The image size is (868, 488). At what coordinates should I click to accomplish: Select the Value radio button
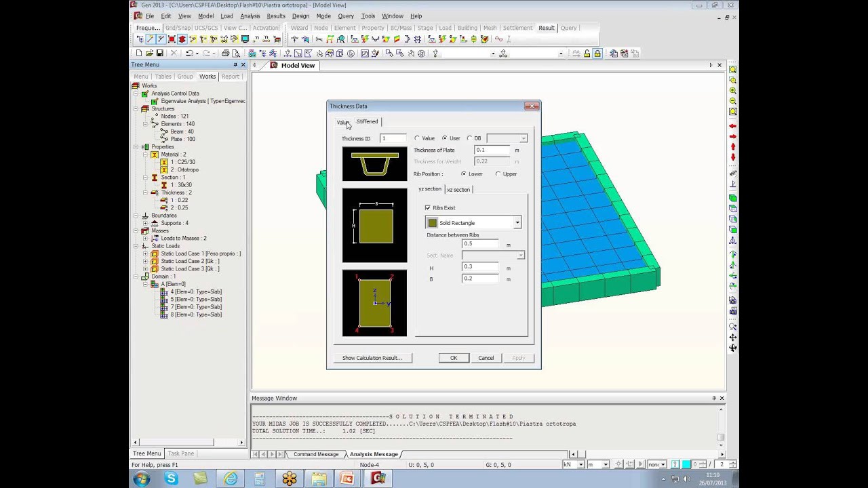pos(417,138)
